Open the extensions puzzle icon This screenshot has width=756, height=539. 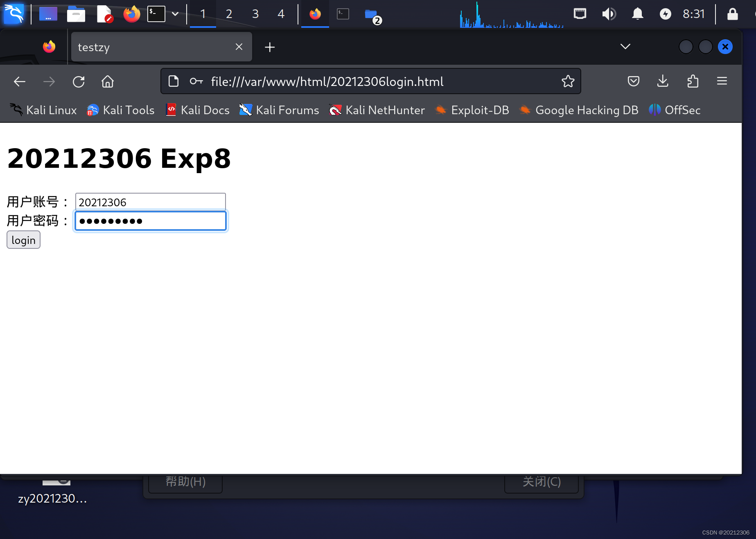[x=693, y=81]
